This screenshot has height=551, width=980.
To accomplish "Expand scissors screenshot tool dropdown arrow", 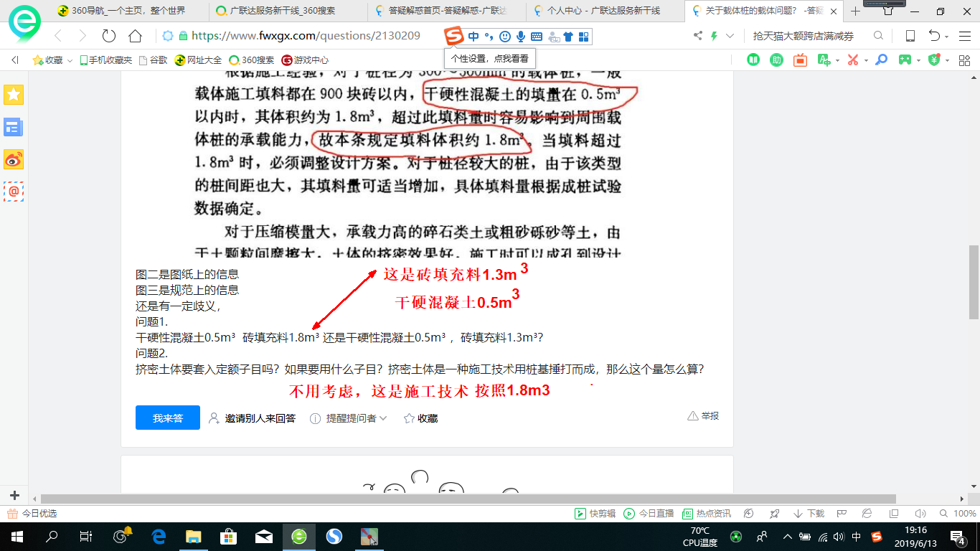I will pyautogui.click(x=866, y=61).
